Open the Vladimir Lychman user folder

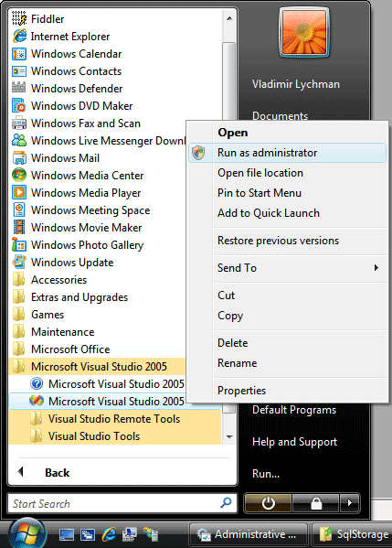coord(296,84)
